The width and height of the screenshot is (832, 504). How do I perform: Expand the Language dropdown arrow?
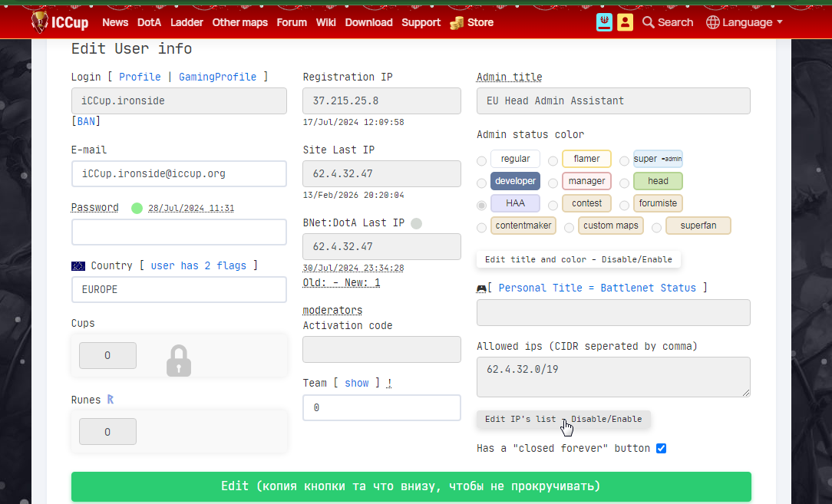780,22
